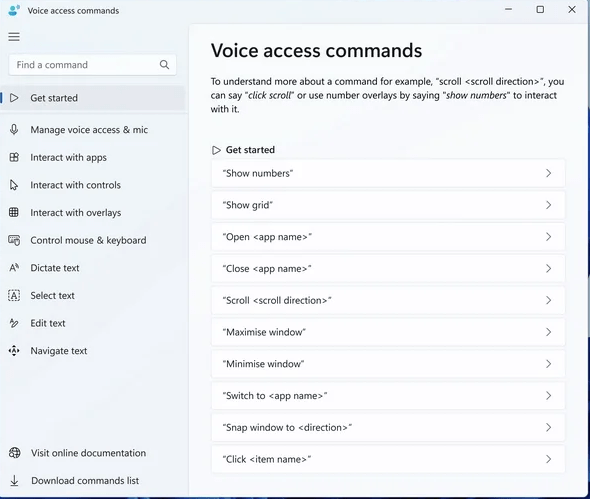This screenshot has width=590, height=499.
Task: Click the Control mouse & keyboard icon
Action: pyautogui.click(x=14, y=240)
